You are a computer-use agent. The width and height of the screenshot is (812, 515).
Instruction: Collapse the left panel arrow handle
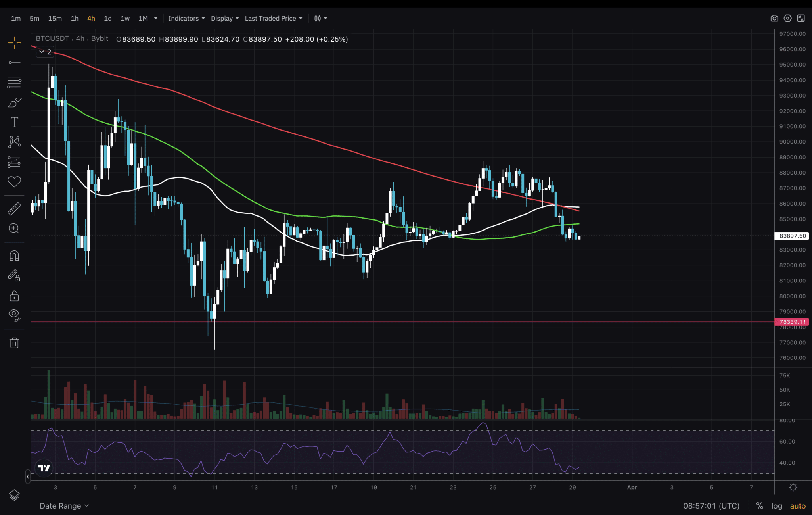pyautogui.click(x=28, y=476)
